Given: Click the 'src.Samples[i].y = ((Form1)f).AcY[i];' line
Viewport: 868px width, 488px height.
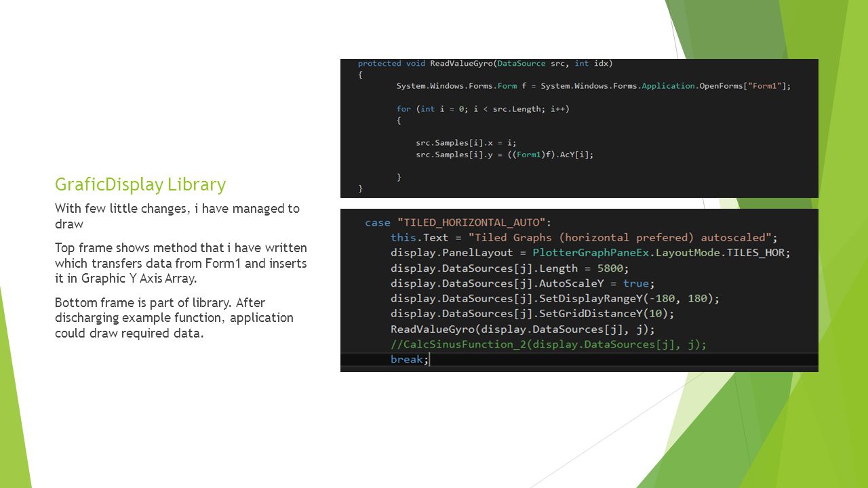Looking at the screenshot, I should 505,155.
